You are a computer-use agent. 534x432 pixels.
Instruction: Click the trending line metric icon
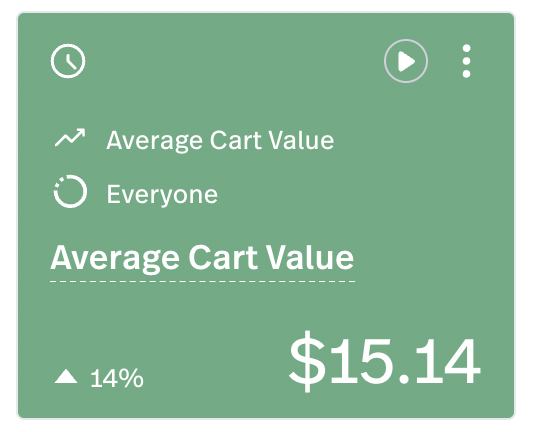(x=70, y=138)
